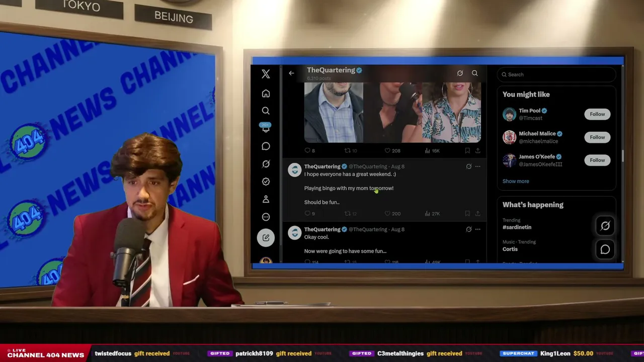Open more options on the bingo post
644x362 pixels.
[x=477, y=166]
